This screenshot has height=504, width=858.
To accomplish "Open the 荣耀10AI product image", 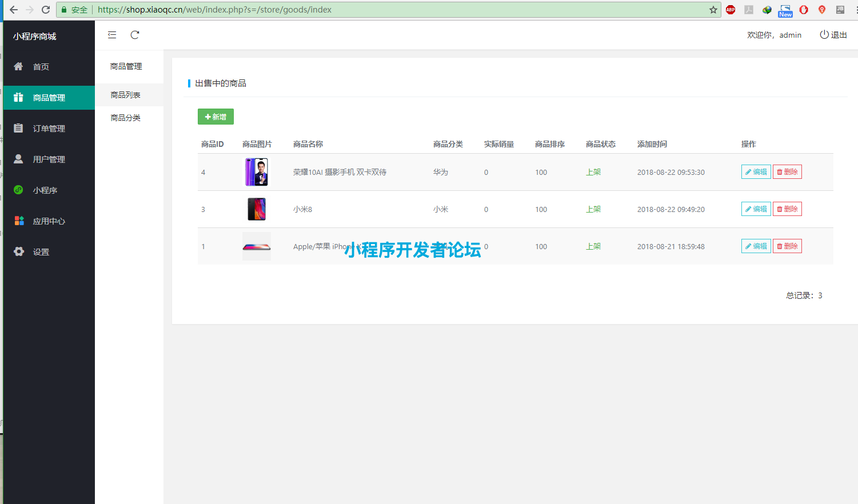I will click(x=257, y=172).
